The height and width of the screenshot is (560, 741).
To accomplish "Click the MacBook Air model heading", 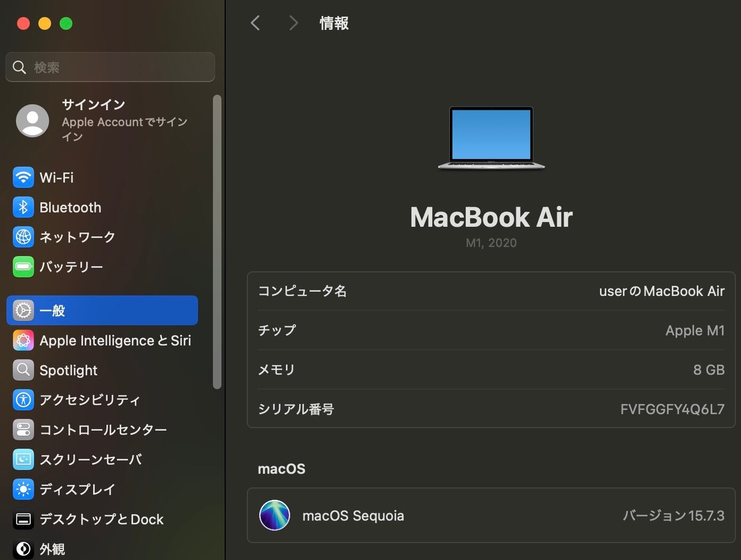I will point(491,217).
